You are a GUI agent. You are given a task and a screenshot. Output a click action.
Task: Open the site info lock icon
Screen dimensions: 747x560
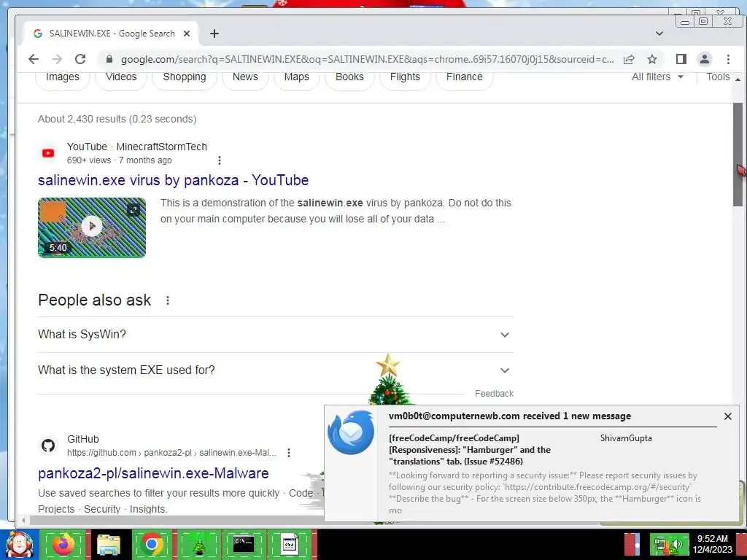[109, 59]
